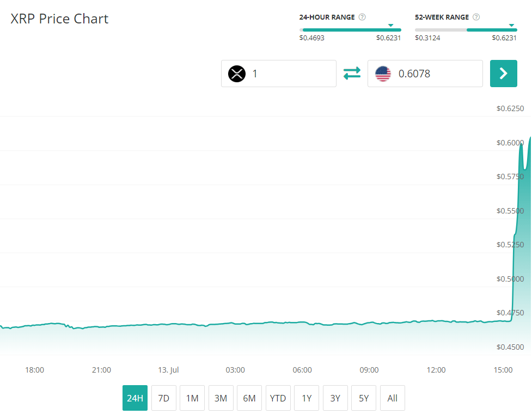Switch to the 3M timeframe
Image resolution: width=532 pixels, height=414 pixels.
coord(221,398)
